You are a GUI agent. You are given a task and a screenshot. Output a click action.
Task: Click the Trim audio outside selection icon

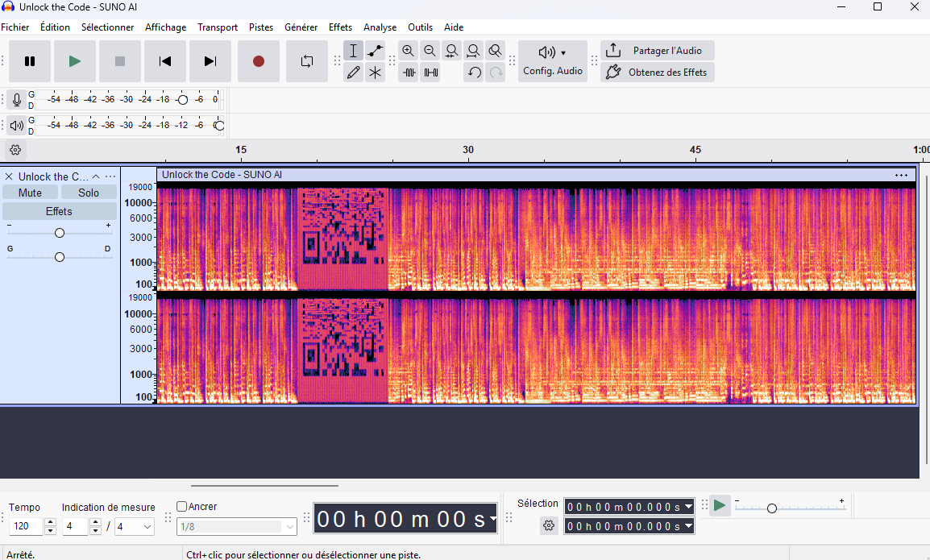[409, 73]
